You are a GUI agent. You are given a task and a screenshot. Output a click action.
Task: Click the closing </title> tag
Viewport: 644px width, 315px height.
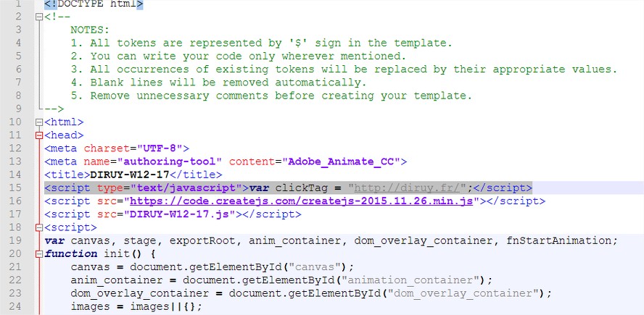coord(196,175)
